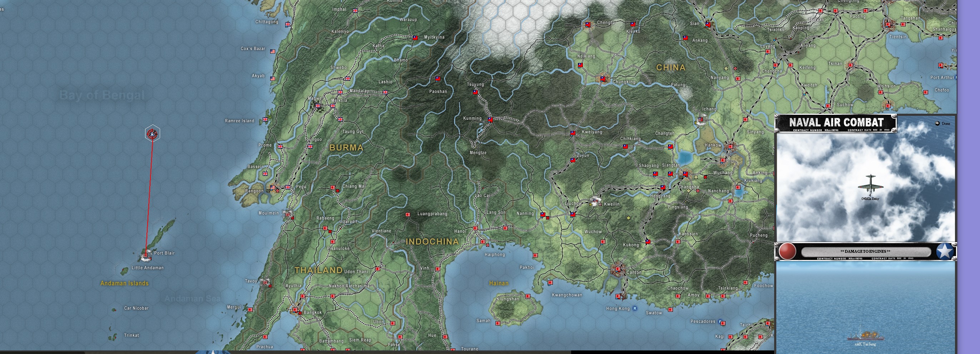Select the Kweiyang base flag
Viewport: 980px width, 354px height.
tap(573, 133)
